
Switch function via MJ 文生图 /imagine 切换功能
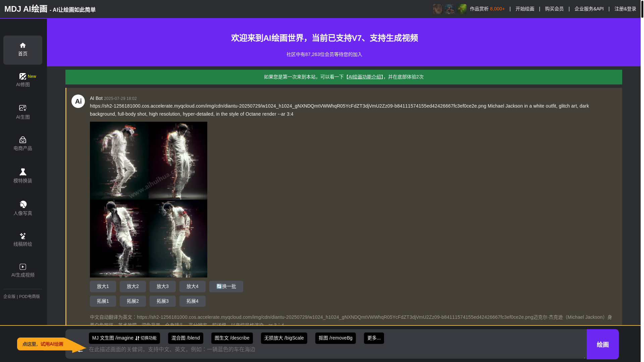point(124,338)
